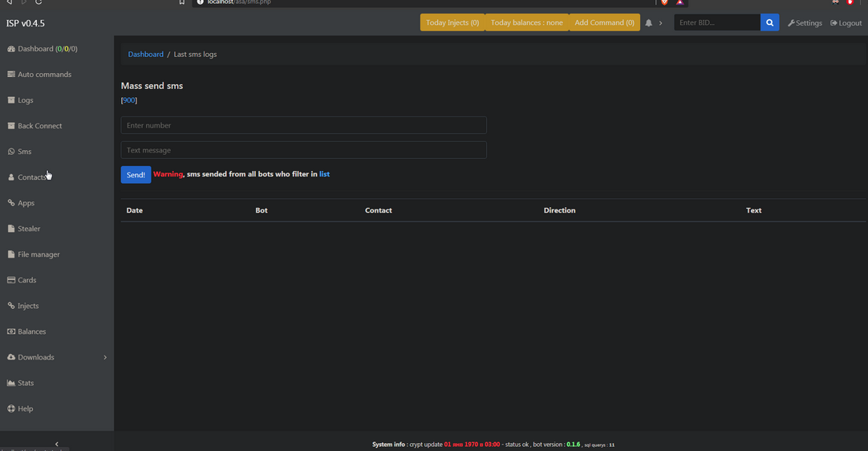Click into the Enter BID search box
This screenshot has width=868, height=451.
coord(716,22)
